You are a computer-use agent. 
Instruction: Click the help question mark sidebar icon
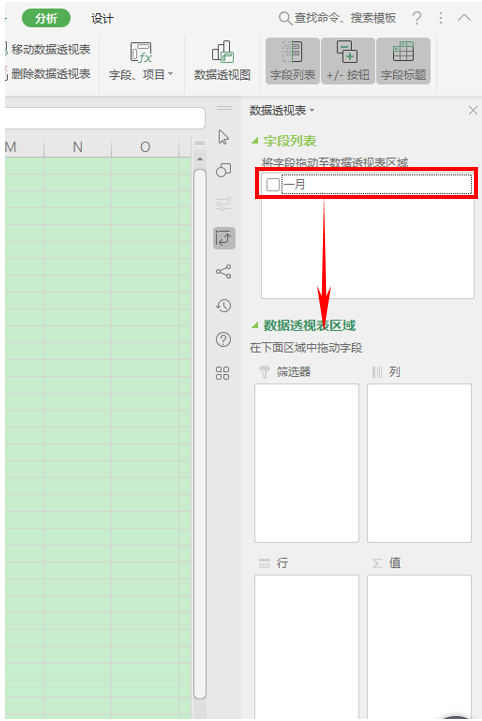click(x=224, y=339)
